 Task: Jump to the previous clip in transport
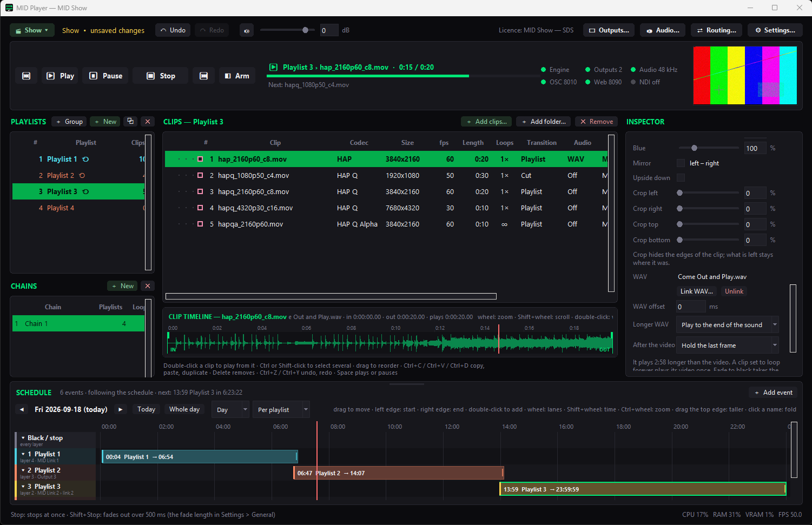coord(26,76)
